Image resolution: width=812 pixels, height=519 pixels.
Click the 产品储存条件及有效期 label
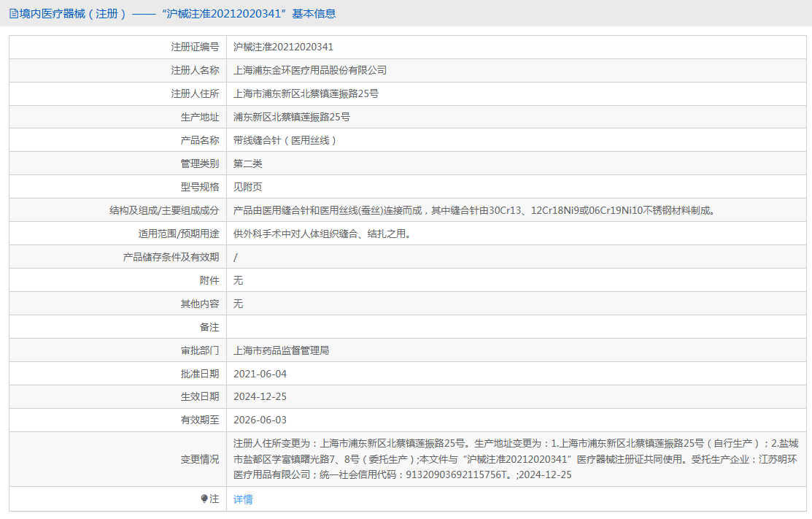[171, 257]
